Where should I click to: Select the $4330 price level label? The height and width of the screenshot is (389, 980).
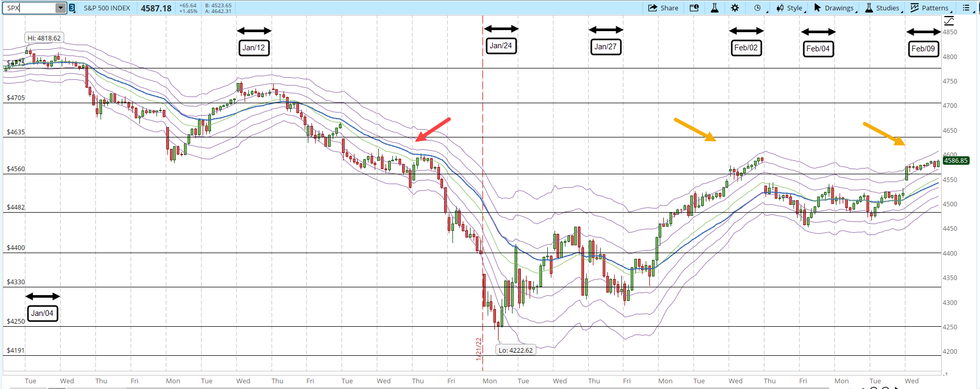(x=16, y=282)
